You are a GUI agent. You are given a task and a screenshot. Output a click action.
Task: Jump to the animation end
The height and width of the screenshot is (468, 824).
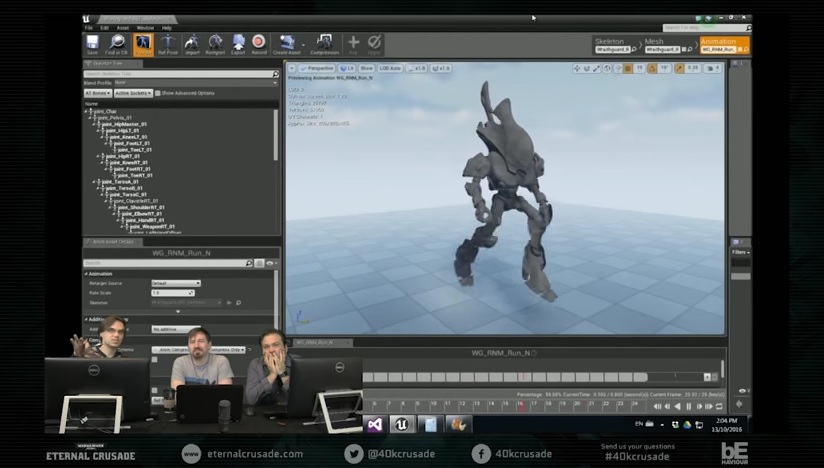point(709,406)
